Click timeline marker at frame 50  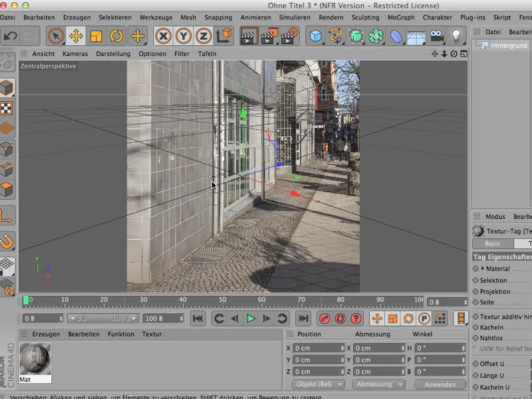tap(222, 300)
